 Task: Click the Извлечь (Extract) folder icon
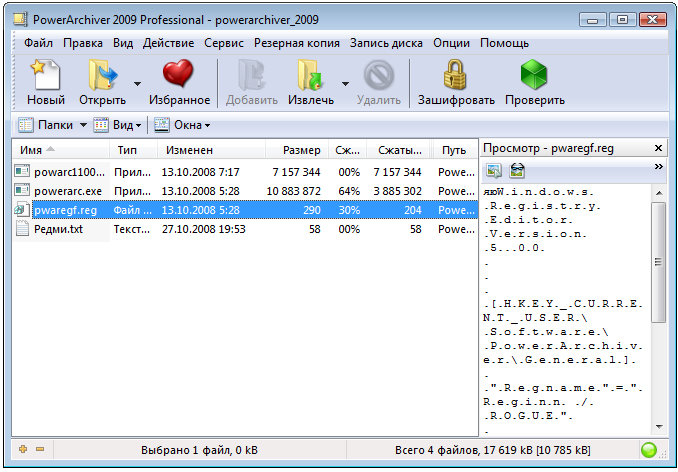tap(311, 75)
